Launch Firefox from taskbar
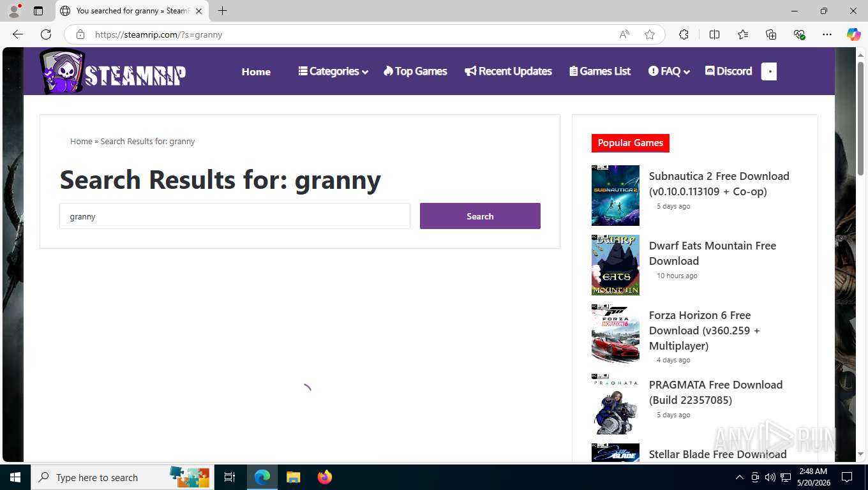Screen dimensions: 868x490 coord(324,477)
